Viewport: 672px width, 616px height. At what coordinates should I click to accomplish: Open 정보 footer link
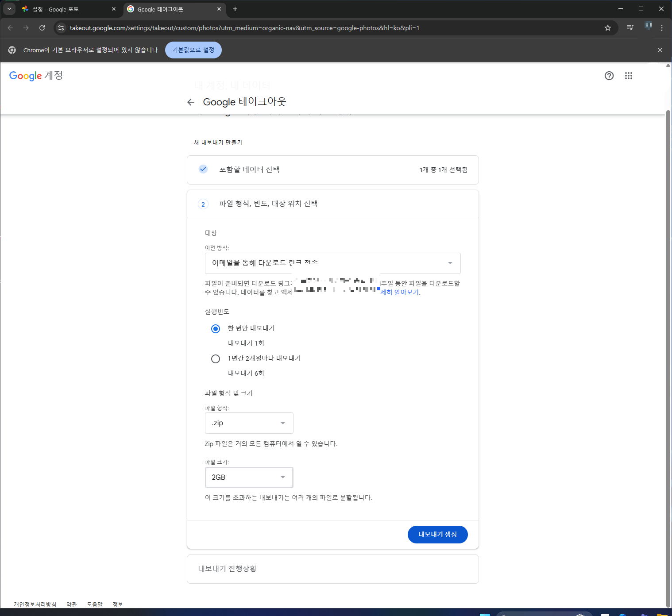[118, 604]
